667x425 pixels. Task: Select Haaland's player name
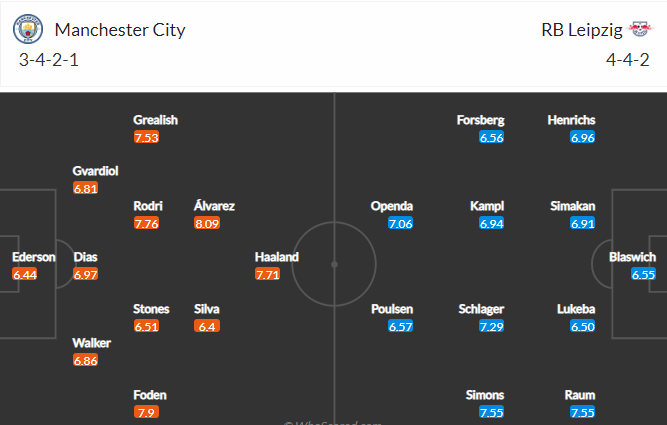coord(276,257)
